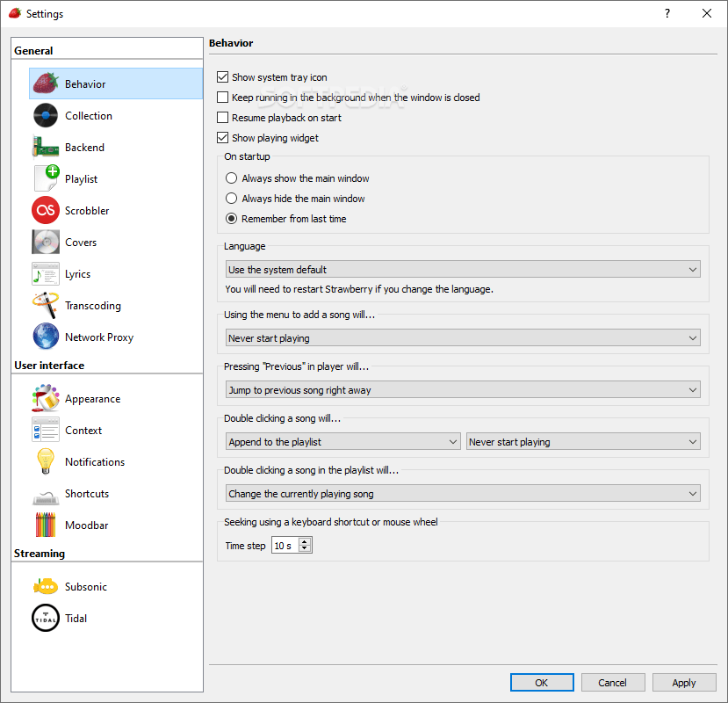Switch to the Appearance settings page
This screenshot has width=728, height=703.
(x=45, y=398)
